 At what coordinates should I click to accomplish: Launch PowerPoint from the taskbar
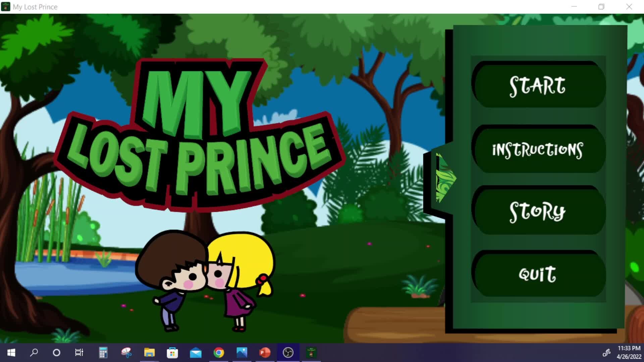pos(265,353)
